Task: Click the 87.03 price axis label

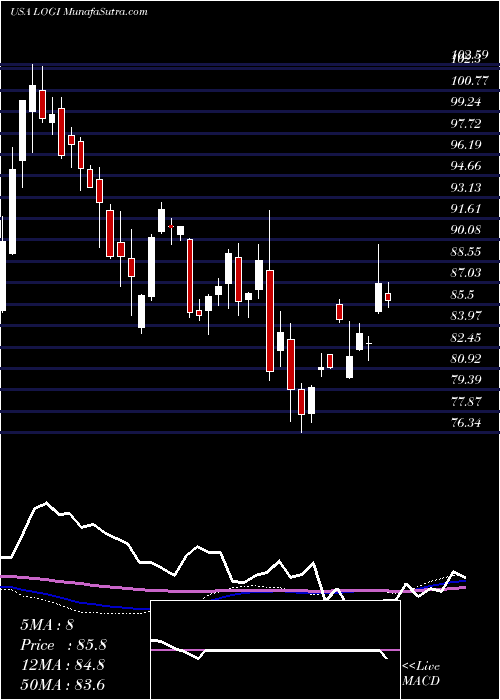Action: click(466, 273)
